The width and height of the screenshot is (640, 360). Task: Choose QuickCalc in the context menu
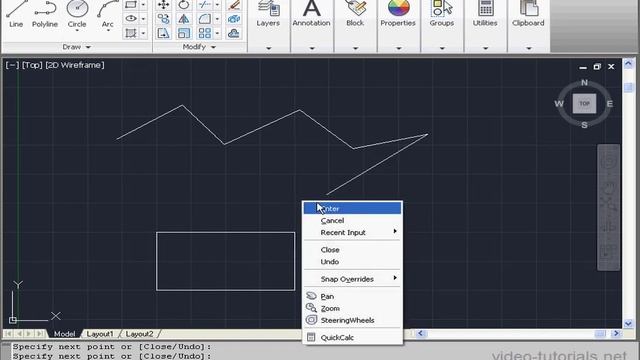coord(352,337)
